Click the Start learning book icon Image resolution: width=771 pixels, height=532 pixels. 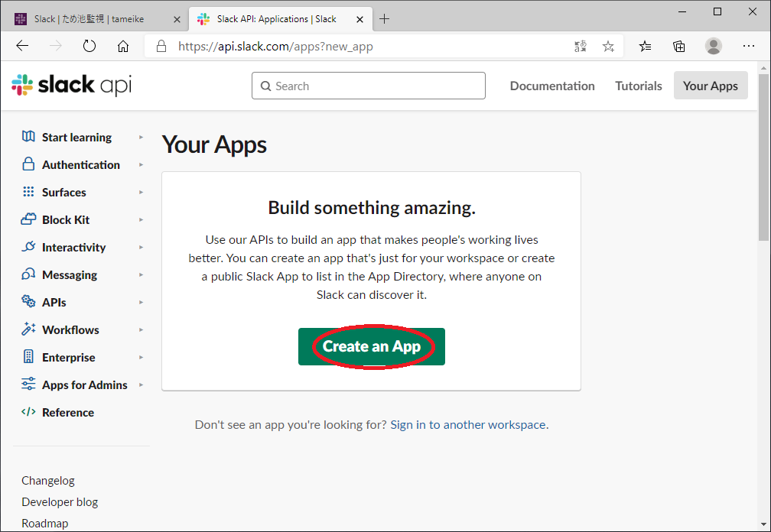click(x=28, y=137)
